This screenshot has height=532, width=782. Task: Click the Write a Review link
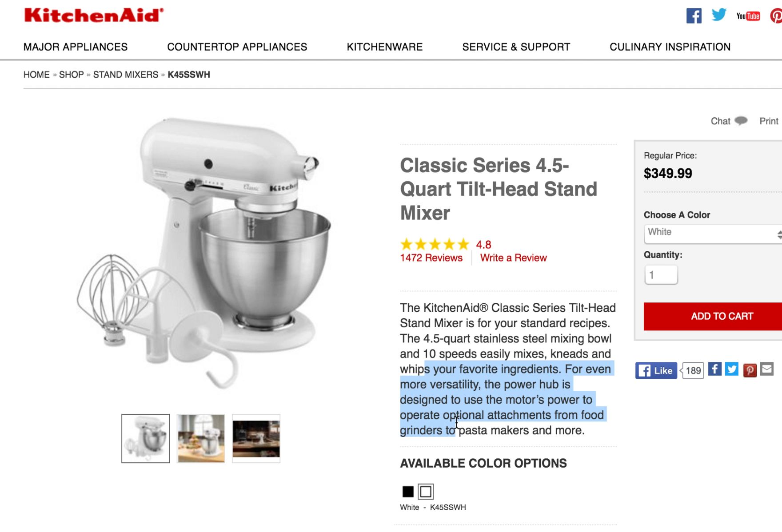click(513, 258)
